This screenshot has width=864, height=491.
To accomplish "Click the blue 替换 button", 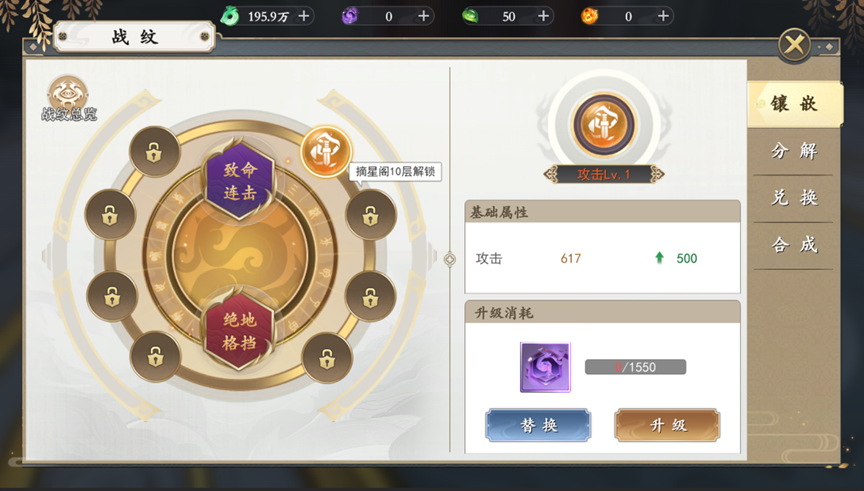I will coord(538,425).
